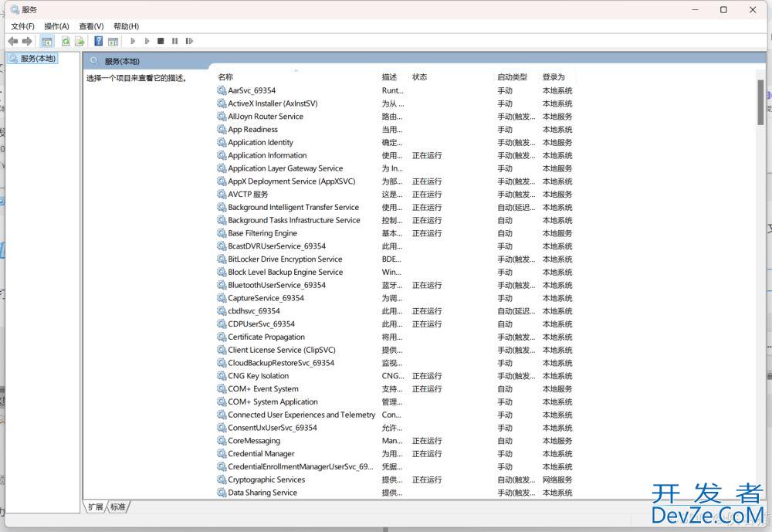Click the gear icon beside Cryptographic Services

[x=222, y=479]
